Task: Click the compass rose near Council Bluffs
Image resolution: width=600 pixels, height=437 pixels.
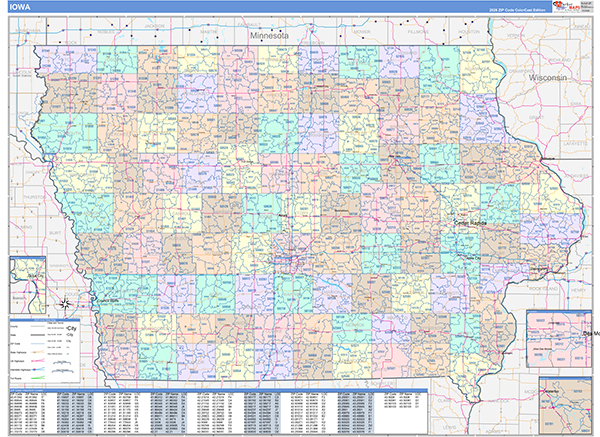Action: pyautogui.click(x=66, y=304)
